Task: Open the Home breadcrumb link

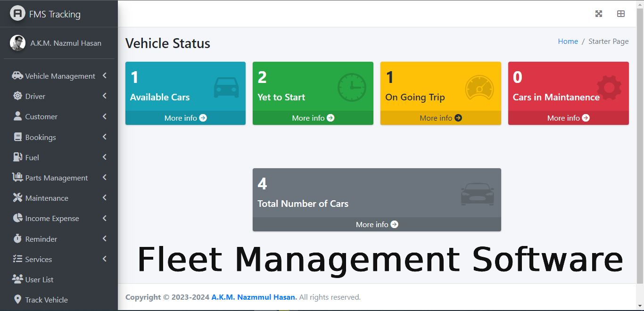Action: coord(568,41)
